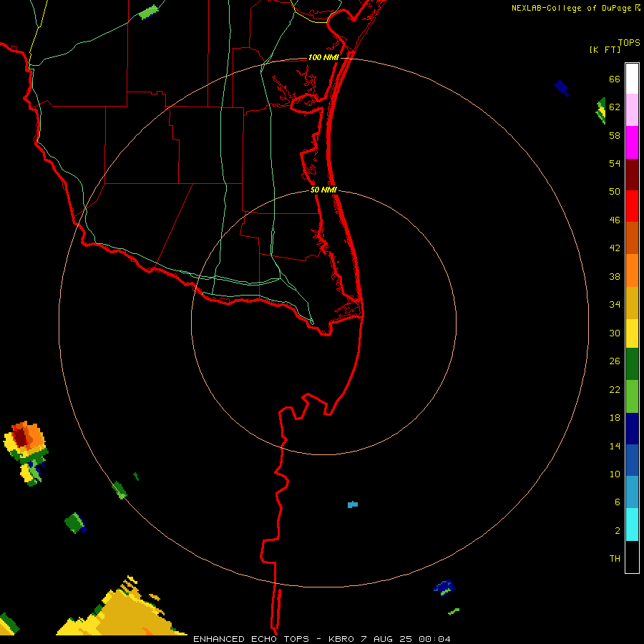
Task: Click the NEXLAB-College of DuPage label
Action: 572,8
